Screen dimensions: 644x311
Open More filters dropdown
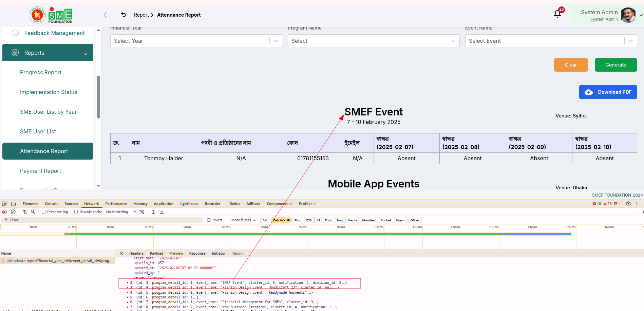(243, 220)
